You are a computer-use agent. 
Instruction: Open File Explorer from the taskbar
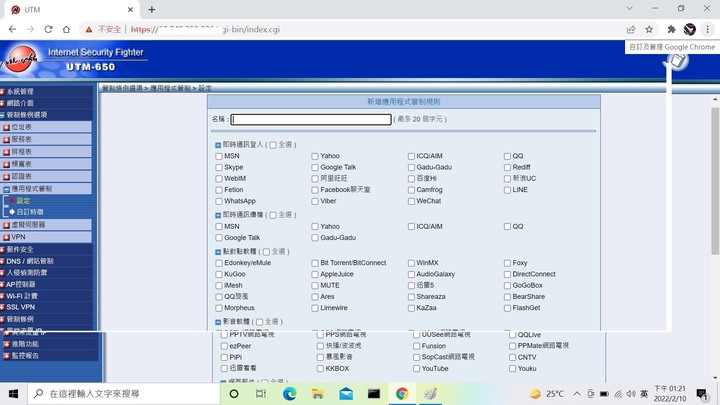point(317,394)
